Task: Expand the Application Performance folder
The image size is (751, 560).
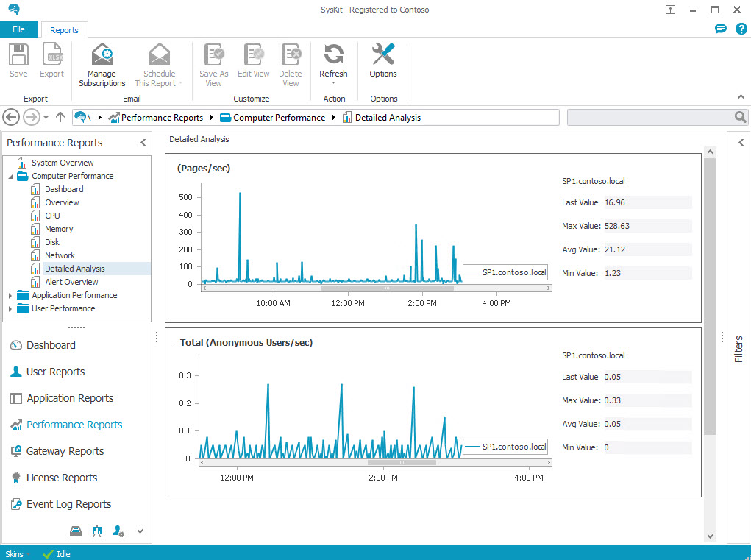Action: tap(10, 296)
